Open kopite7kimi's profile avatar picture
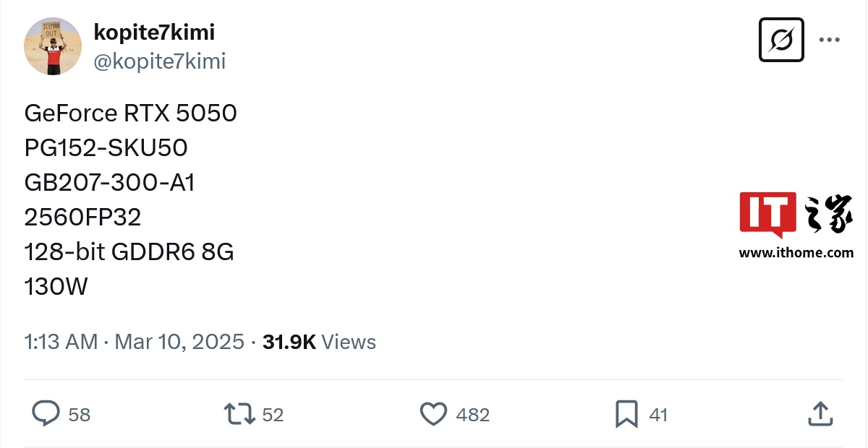Screen dimensions: 868x448 (x=53, y=46)
